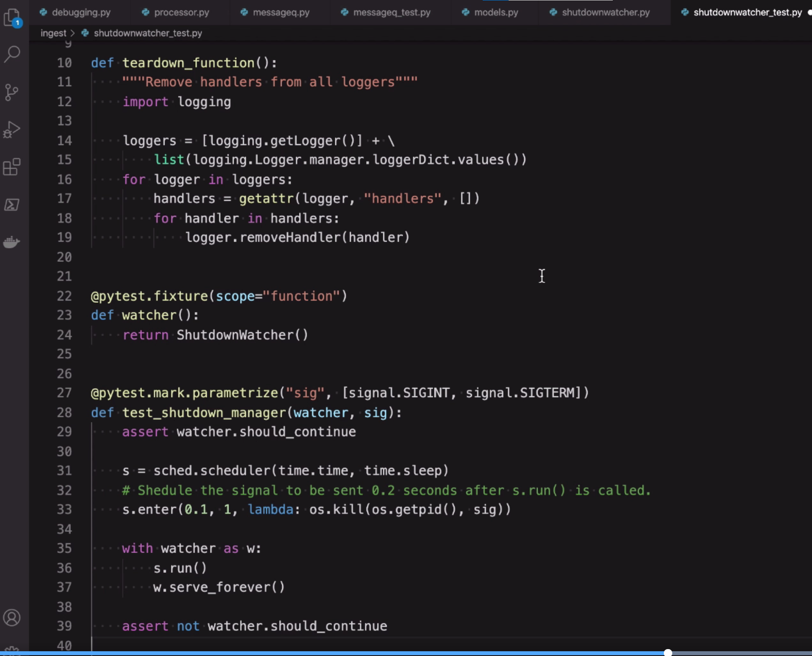Screen dimensions: 812x656
Task: Click the Python icon on models.py tab
Action: coord(465,12)
